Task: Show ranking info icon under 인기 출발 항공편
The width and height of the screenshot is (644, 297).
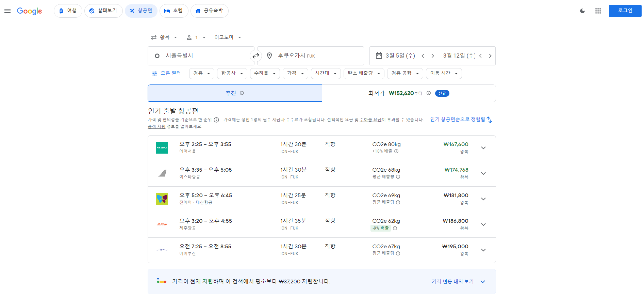Action: [x=216, y=120]
